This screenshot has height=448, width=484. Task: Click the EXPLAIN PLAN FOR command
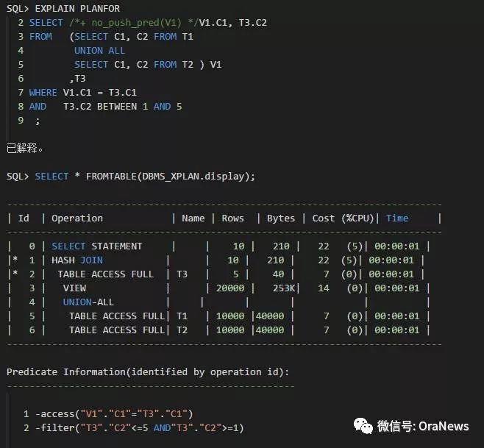[77, 9]
